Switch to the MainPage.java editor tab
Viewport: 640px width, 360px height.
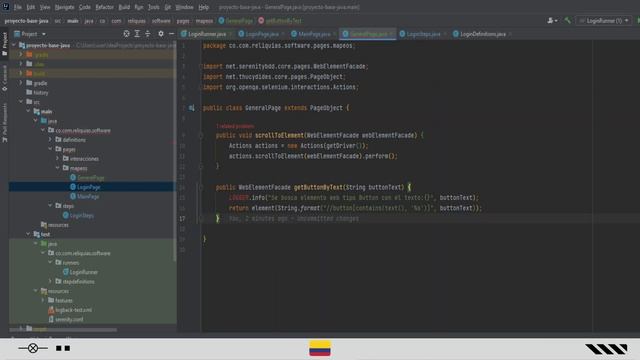click(313, 34)
